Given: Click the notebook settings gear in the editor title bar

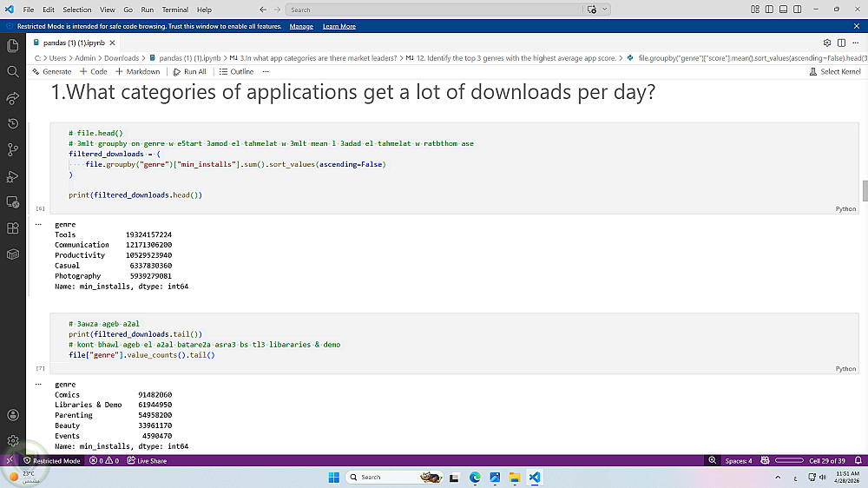Looking at the screenshot, I should (827, 43).
